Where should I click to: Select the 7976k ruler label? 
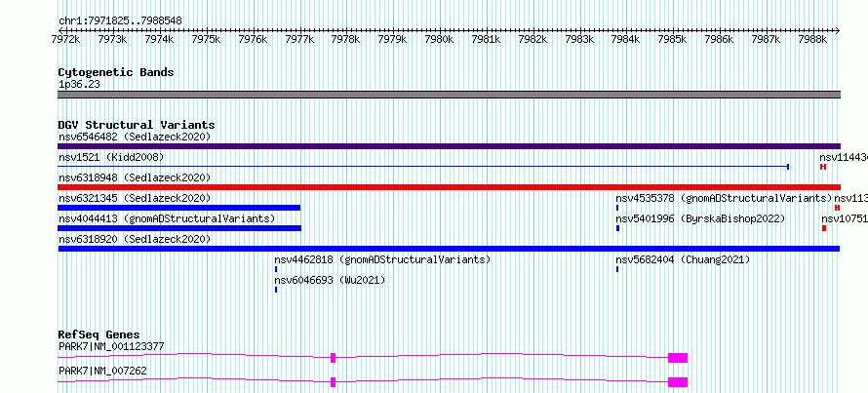click(253, 39)
